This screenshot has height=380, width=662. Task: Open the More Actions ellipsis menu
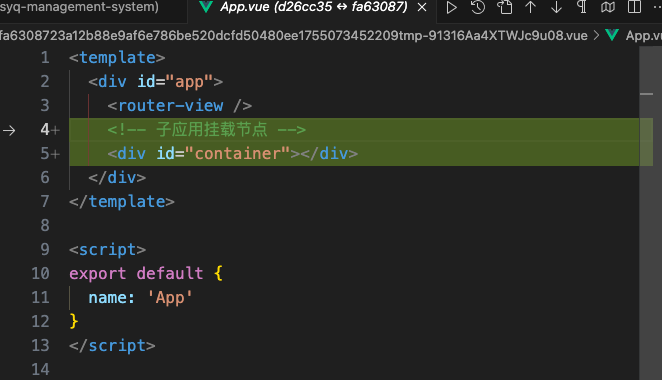657,7
